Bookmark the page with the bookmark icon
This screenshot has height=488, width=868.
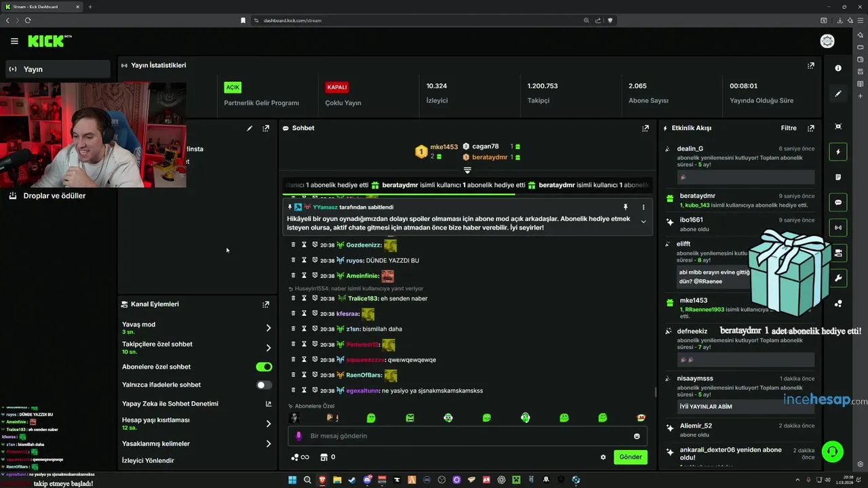(x=243, y=20)
